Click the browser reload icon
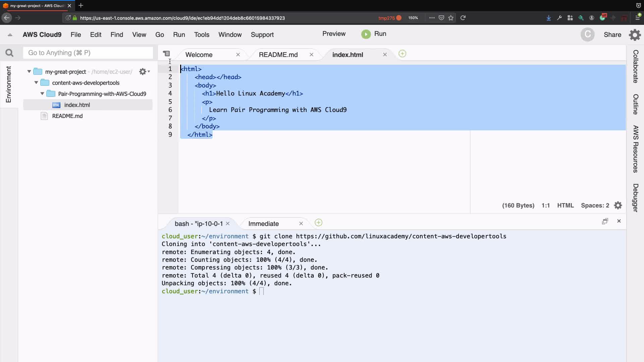644x362 pixels. tap(463, 18)
